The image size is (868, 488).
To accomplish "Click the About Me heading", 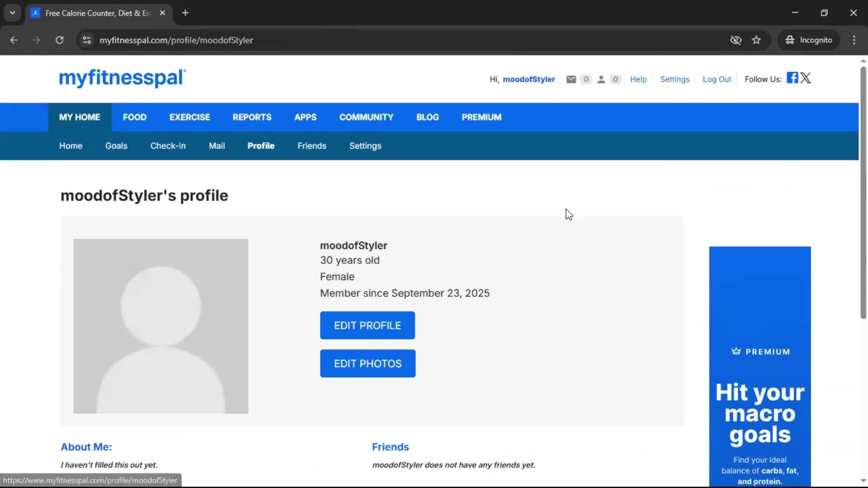I will coord(86,447).
